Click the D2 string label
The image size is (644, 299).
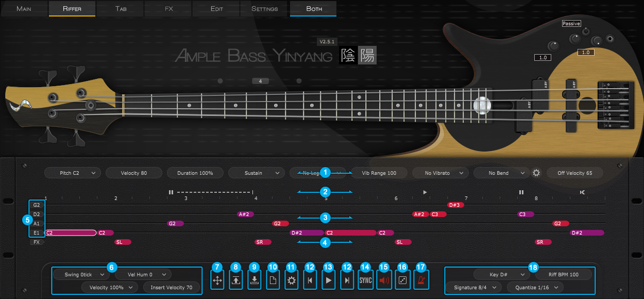[x=37, y=214]
